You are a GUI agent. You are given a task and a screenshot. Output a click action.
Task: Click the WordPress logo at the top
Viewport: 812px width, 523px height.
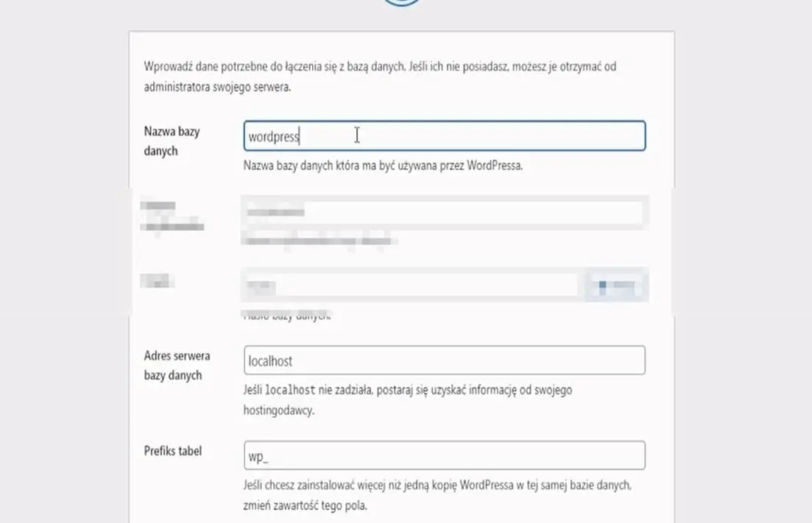(402, 2)
